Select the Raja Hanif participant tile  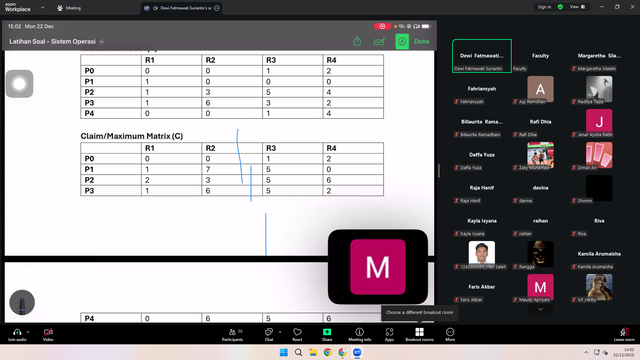coord(482,188)
